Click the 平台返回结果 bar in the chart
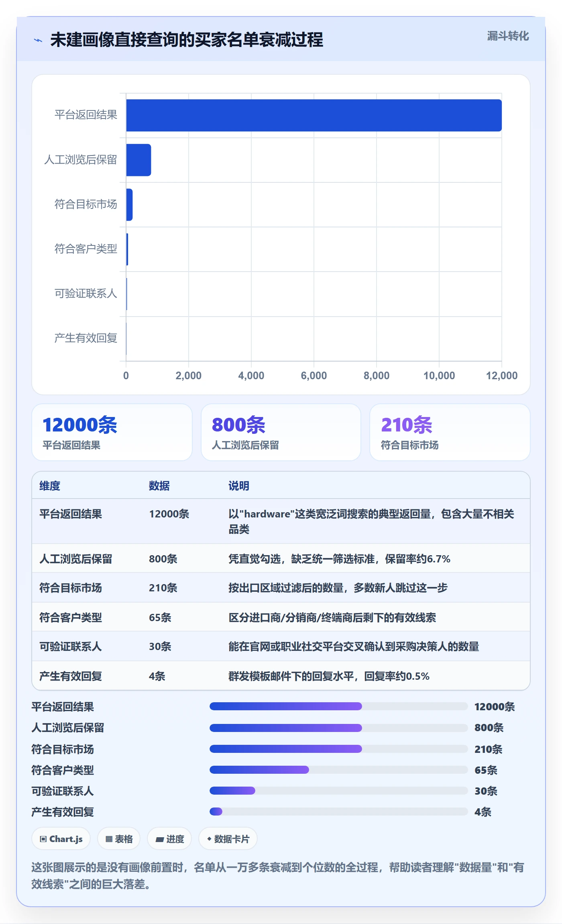 (314, 115)
